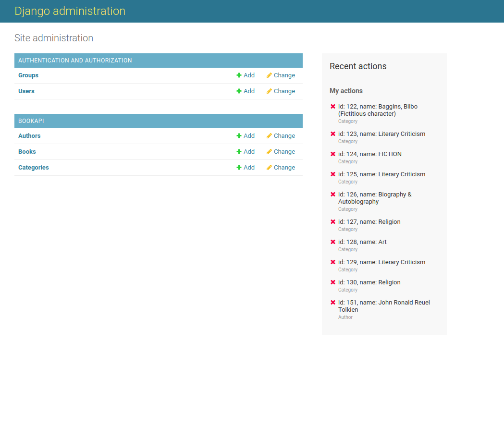This screenshot has width=504, height=427.
Task: Click the green plus icon beside Books
Action: click(x=238, y=152)
